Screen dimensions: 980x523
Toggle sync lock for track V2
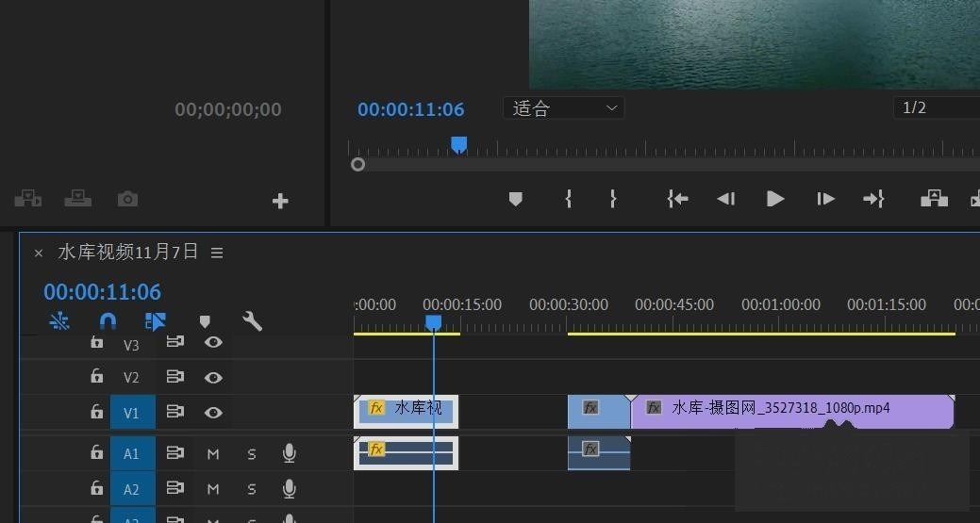[175, 376]
